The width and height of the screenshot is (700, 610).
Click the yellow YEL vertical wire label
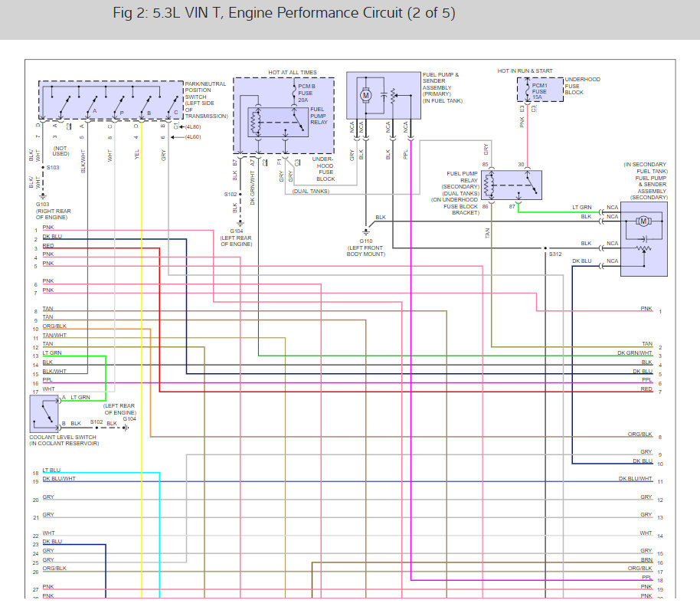136,155
